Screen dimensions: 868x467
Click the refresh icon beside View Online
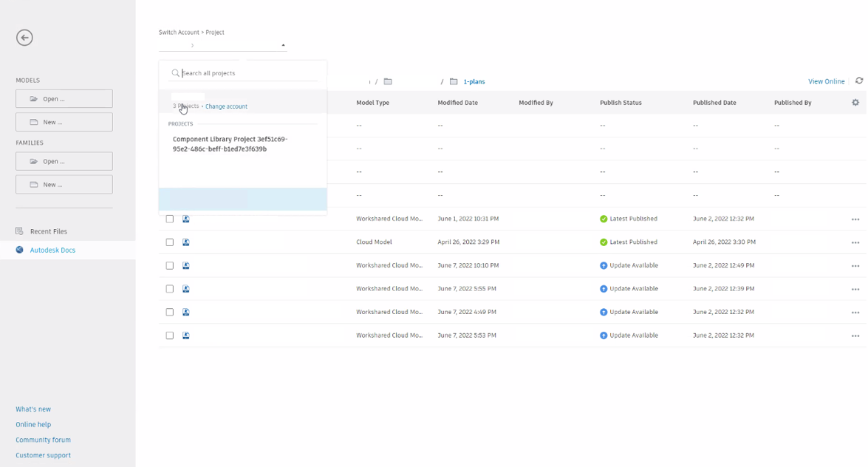click(858, 81)
